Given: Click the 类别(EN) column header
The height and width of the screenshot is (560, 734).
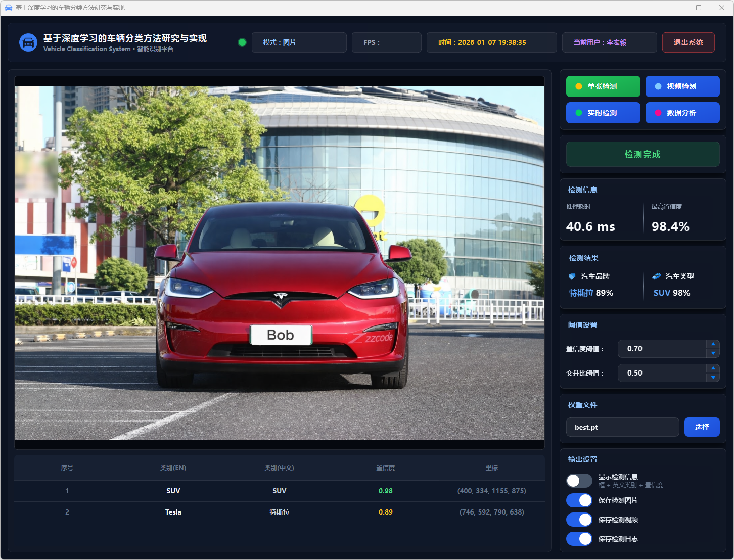Looking at the screenshot, I should pos(173,468).
